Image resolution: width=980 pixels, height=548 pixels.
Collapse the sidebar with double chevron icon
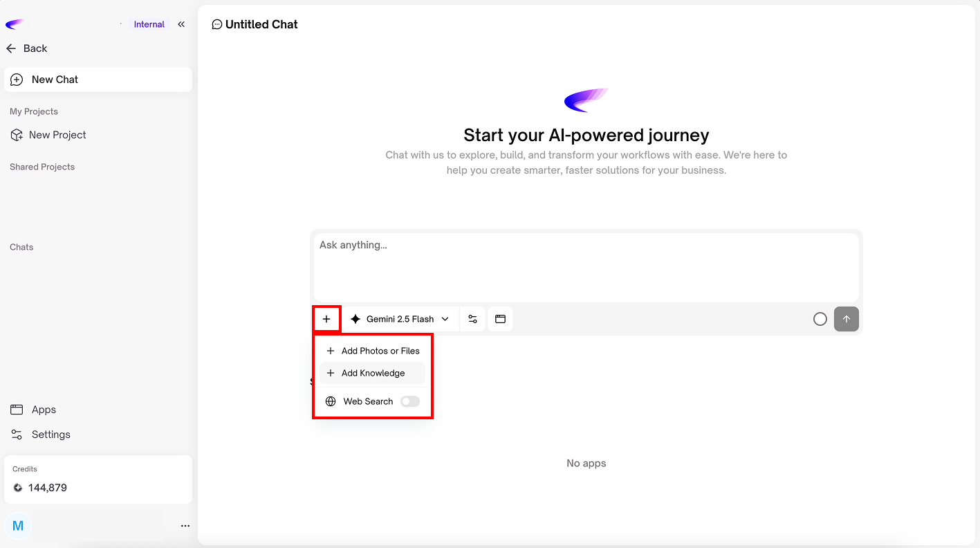click(181, 24)
